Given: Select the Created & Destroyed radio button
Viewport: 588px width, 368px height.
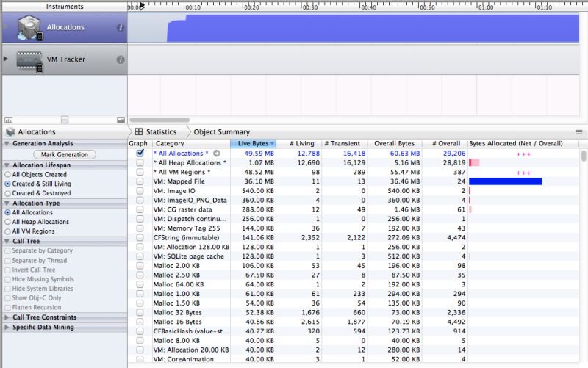Looking at the screenshot, I should [x=7, y=193].
